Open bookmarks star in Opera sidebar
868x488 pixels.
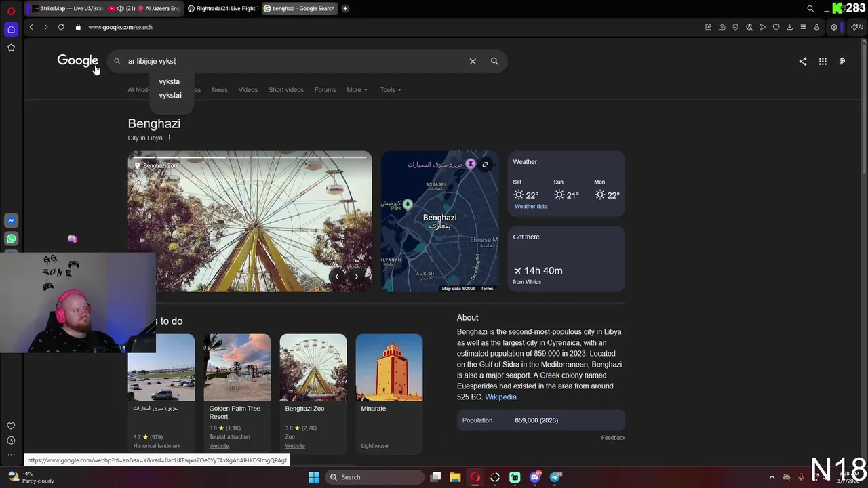pos(11,47)
